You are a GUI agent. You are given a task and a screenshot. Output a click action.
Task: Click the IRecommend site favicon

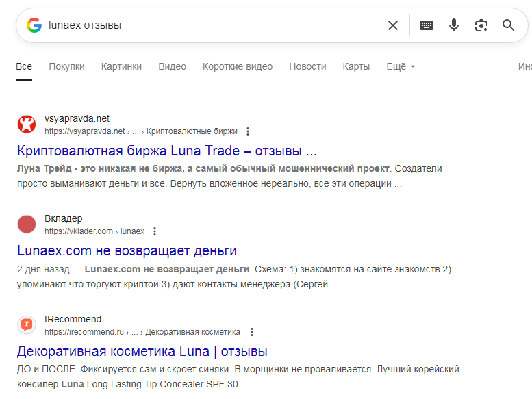pos(27,324)
